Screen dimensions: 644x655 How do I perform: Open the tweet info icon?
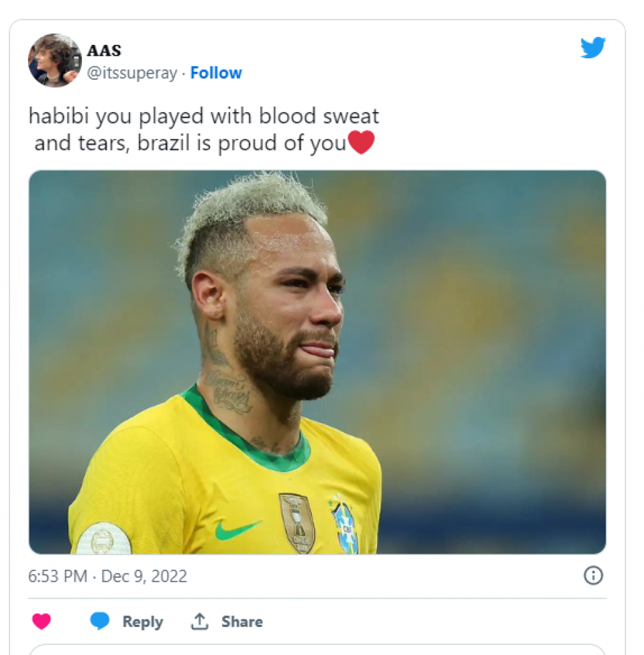593,575
